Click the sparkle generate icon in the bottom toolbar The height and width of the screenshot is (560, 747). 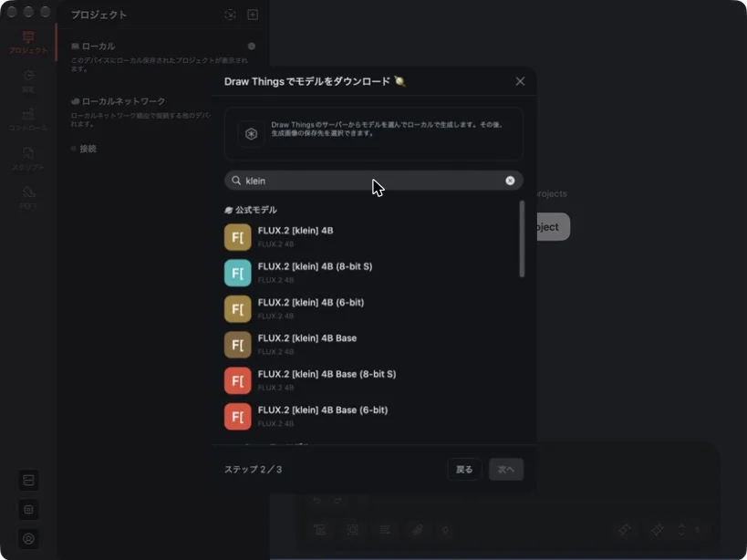point(657,530)
